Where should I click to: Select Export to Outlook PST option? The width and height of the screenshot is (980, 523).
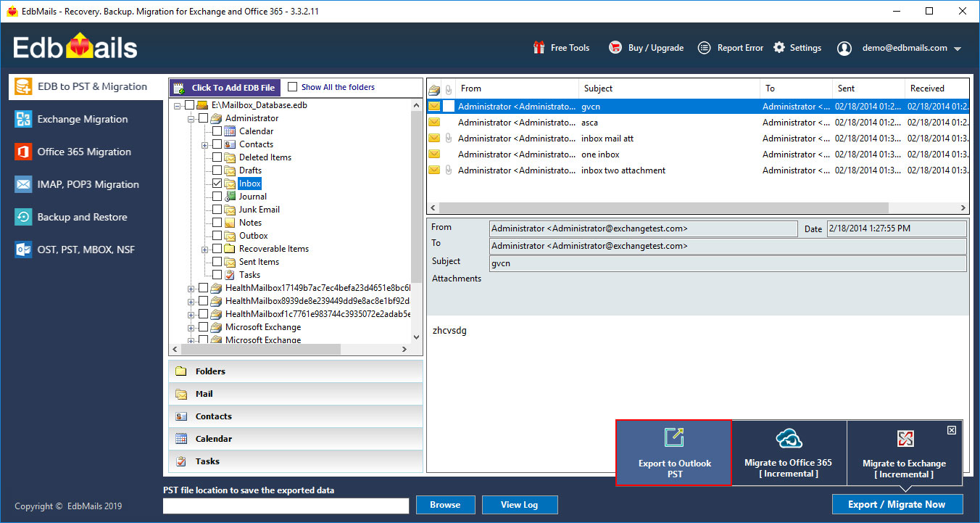(x=673, y=453)
